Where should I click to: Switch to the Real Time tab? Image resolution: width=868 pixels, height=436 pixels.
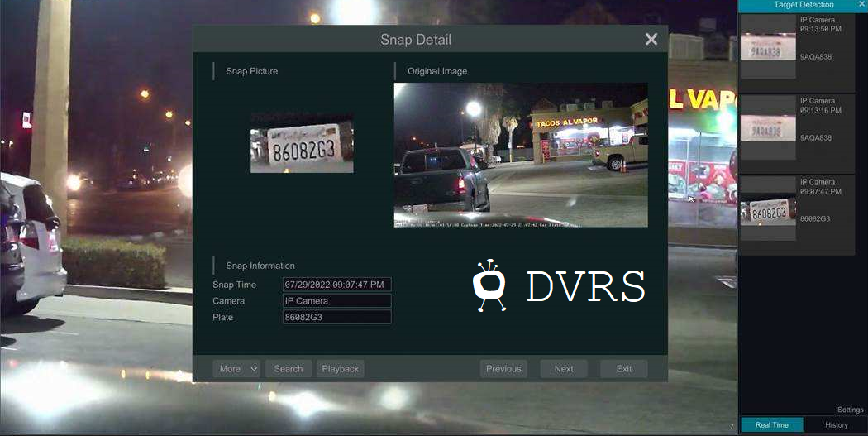tap(771, 425)
